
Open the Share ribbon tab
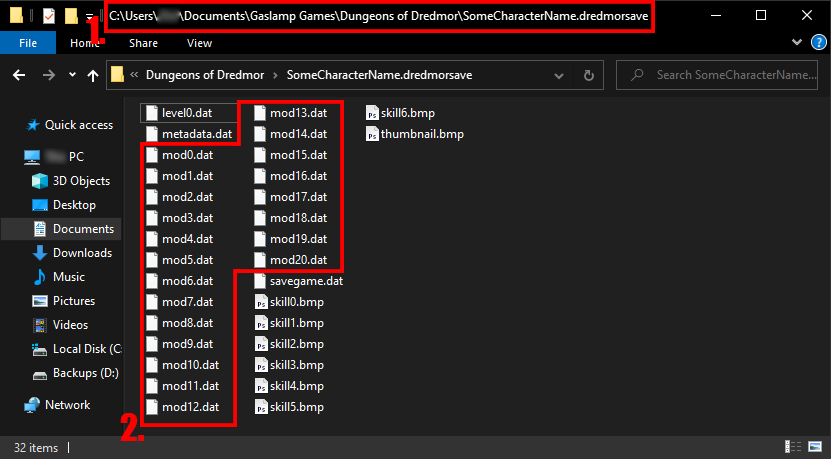[x=144, y=43]
